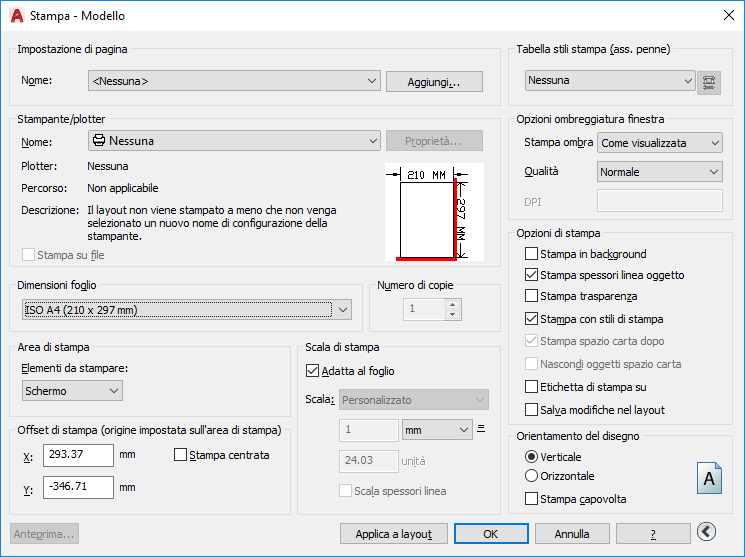
Task: Open Elementi da stampare dropdown
Action: 72,391
